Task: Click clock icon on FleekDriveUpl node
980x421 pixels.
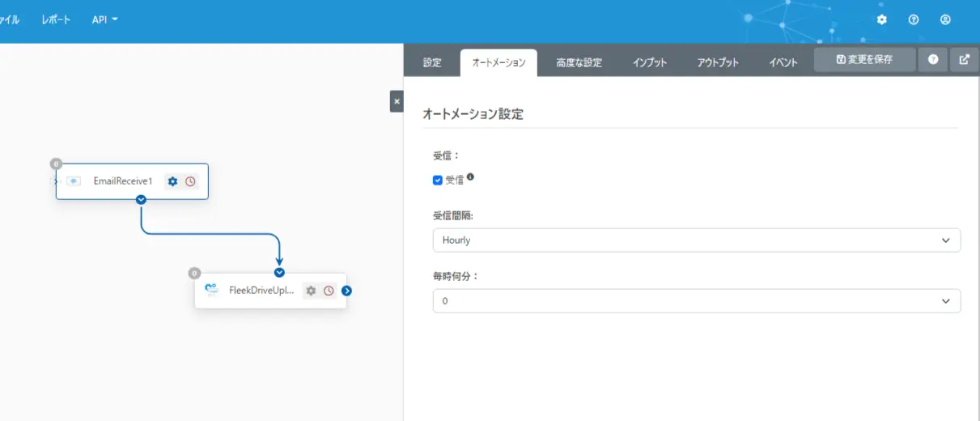Action: pos(329,291)
